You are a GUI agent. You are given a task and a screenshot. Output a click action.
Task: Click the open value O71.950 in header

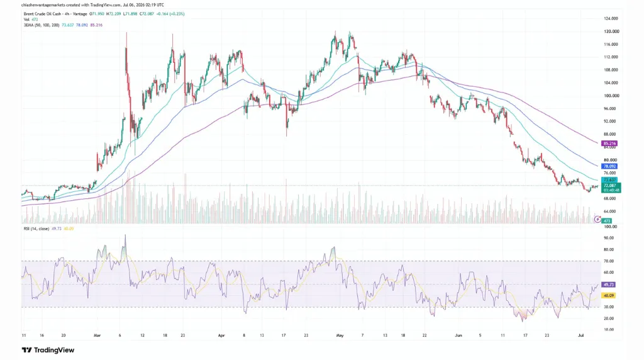click(x=97, y=14)
